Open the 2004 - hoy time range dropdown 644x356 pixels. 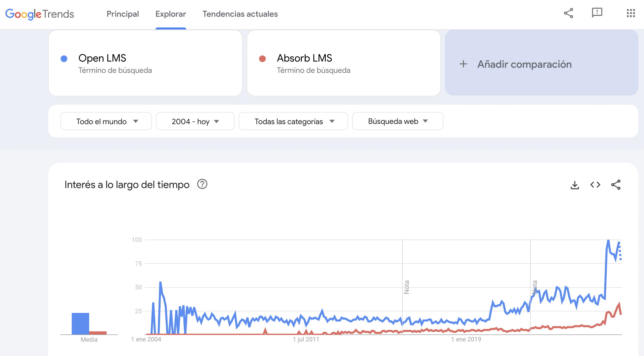click(195, 121)
